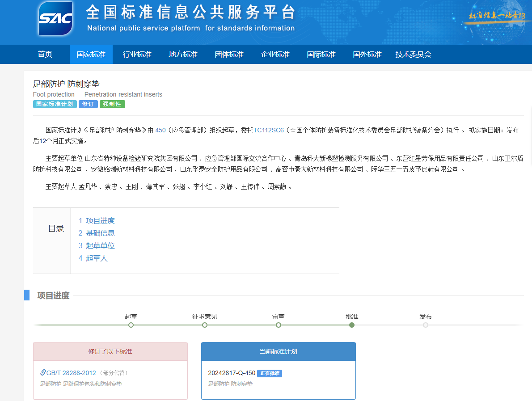Image resolution: width=532 pixels, height=401 pixels.
Task: Open the 450 department link
Action: 160,130
